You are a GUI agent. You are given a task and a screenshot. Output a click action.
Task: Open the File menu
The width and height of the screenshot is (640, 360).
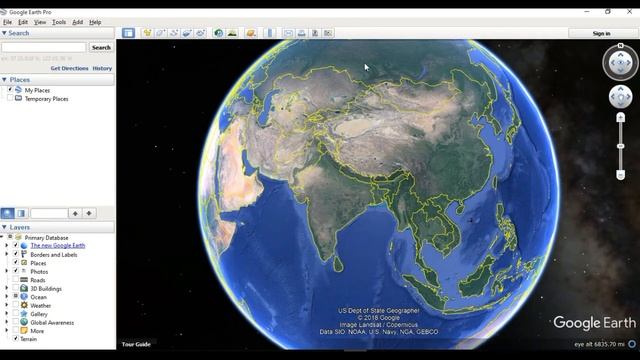tap(7, 22)
